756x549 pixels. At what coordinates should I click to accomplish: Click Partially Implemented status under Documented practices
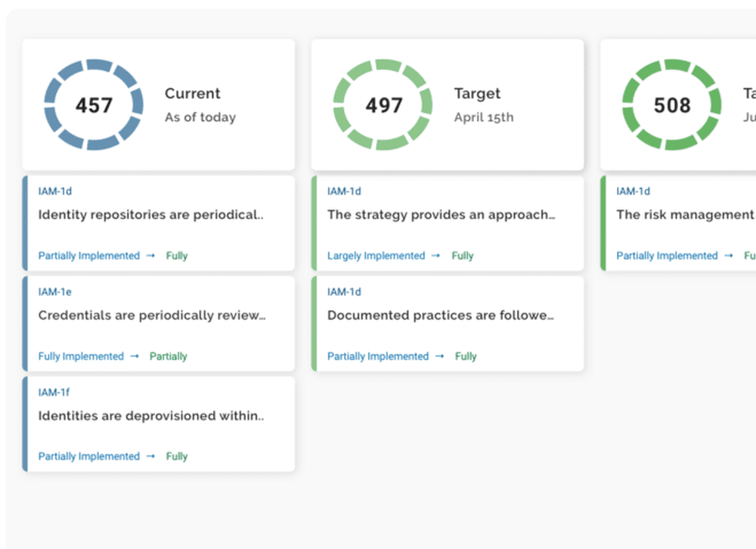click(x=378, y=356)
